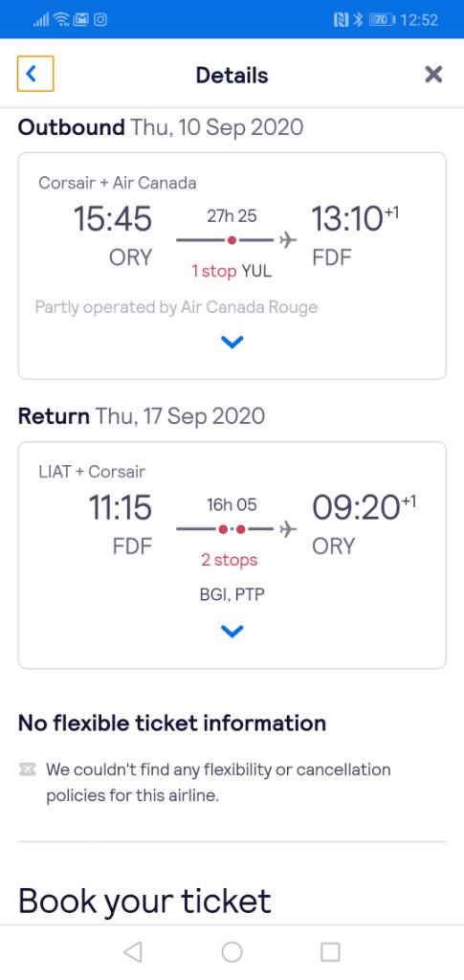This screenshot has width=464, height=980.
Task: Tap the ticket icon beside flexibility notice
Action: click(27, 769)
